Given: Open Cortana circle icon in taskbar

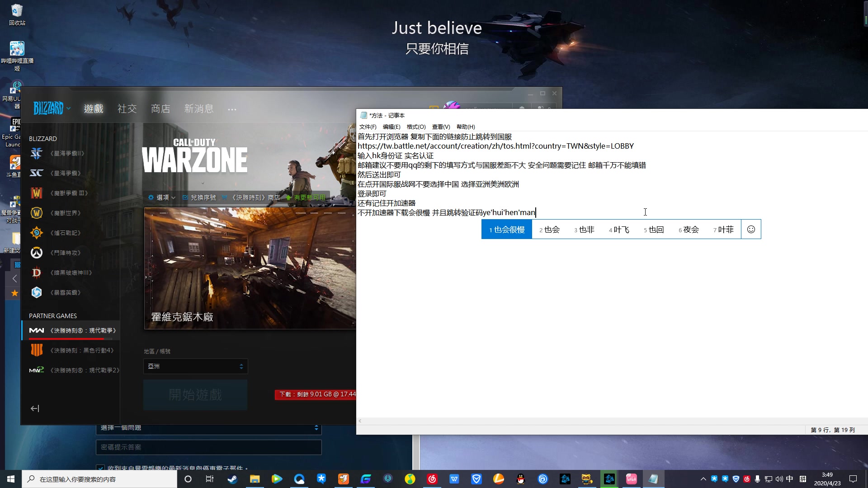Looking at the screenshot, I should [188, 479].
